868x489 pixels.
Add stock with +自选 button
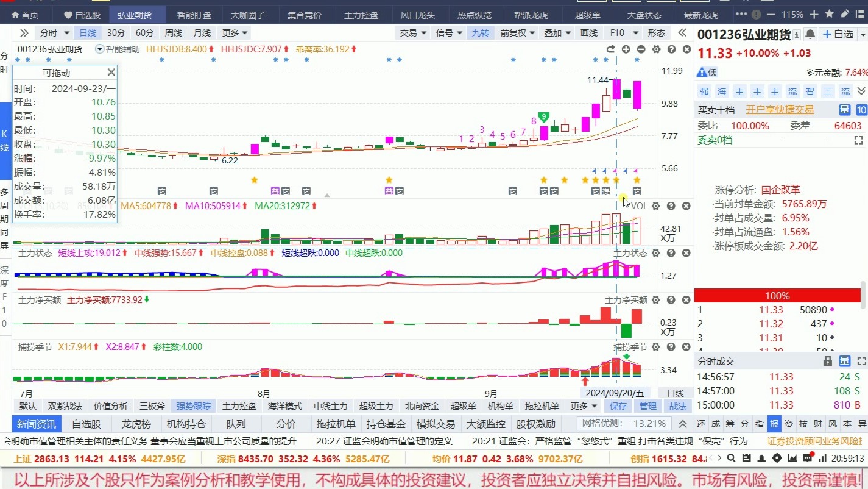click(838, 34)
